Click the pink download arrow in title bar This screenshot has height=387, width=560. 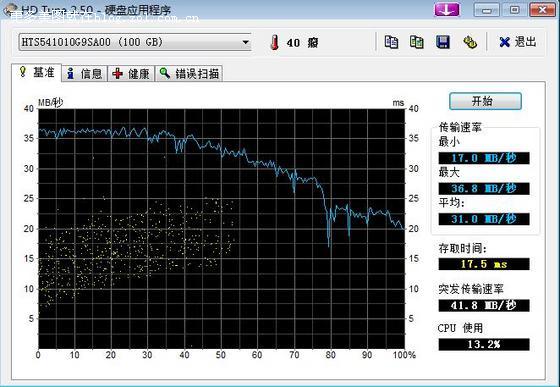coord(446,10)
